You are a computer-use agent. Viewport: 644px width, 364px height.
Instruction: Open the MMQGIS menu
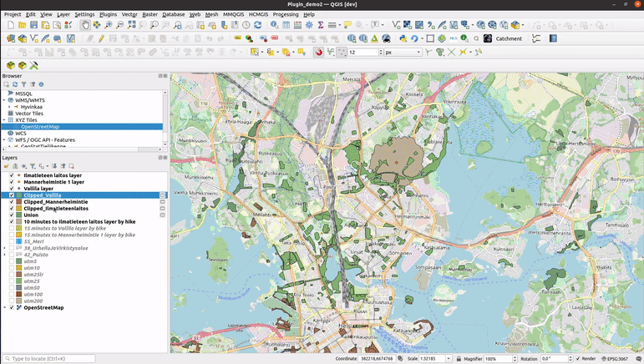233,14
